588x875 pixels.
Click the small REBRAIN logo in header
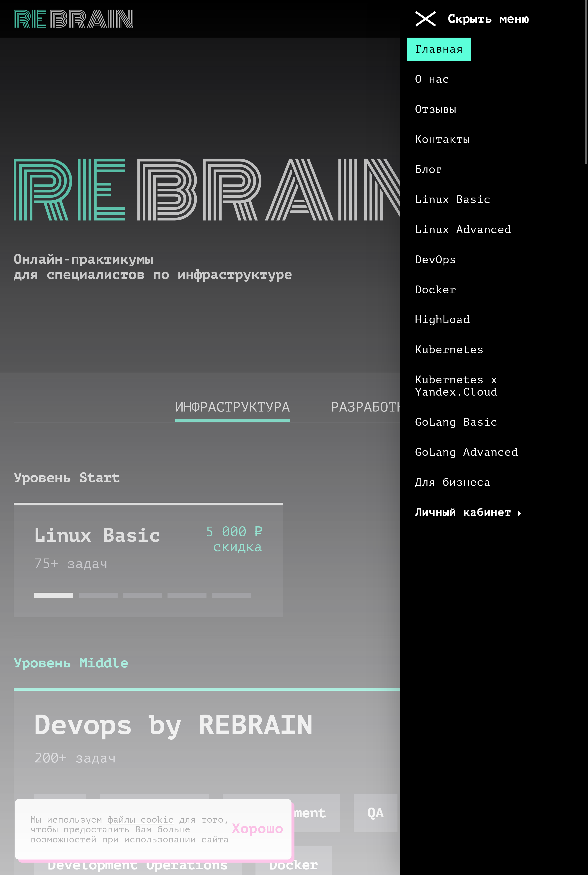coord(73,19)
